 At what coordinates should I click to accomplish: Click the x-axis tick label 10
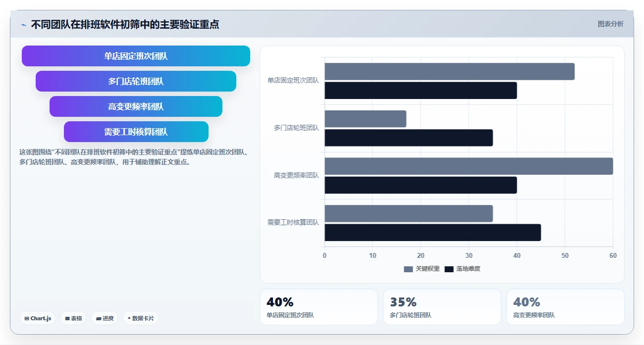tap(373, 256)
